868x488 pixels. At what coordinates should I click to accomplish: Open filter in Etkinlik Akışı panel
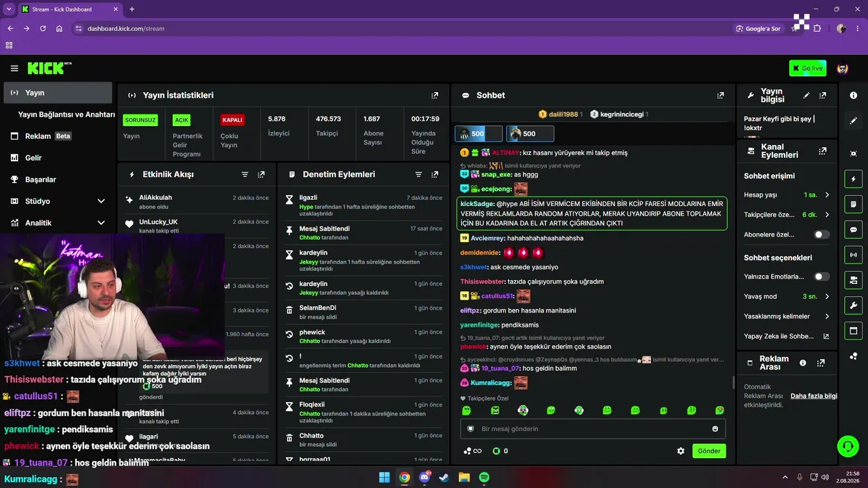[245, 174]
